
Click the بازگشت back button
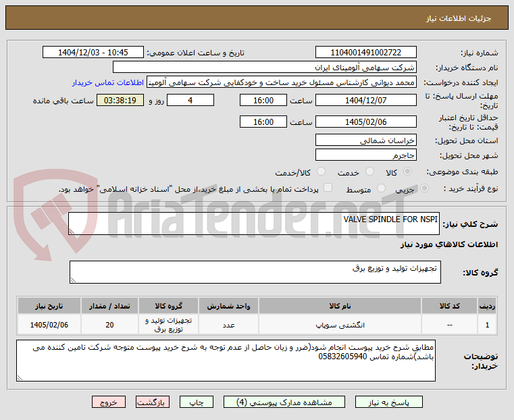point(153,402)
